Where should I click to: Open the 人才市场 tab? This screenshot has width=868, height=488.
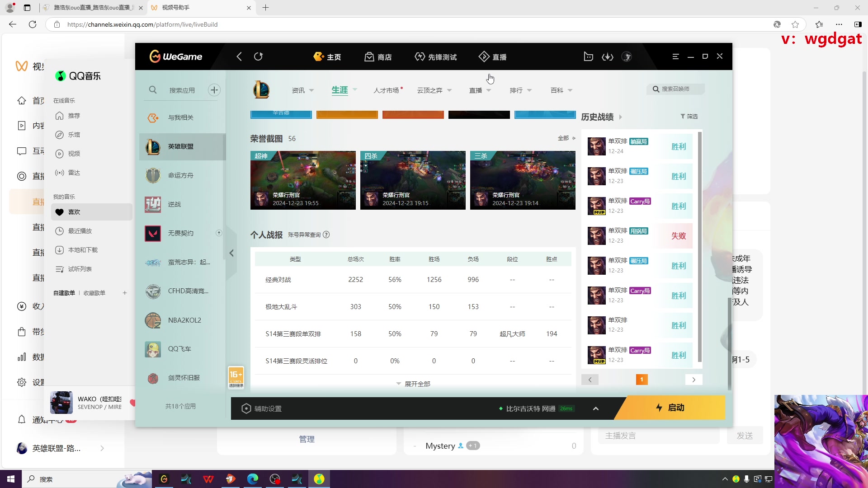click(387, 90)
